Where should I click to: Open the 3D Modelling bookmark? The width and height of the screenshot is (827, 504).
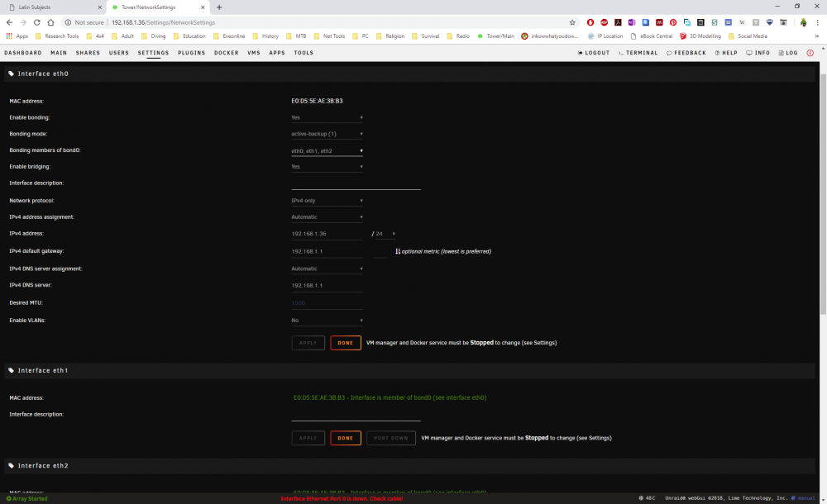700,36
